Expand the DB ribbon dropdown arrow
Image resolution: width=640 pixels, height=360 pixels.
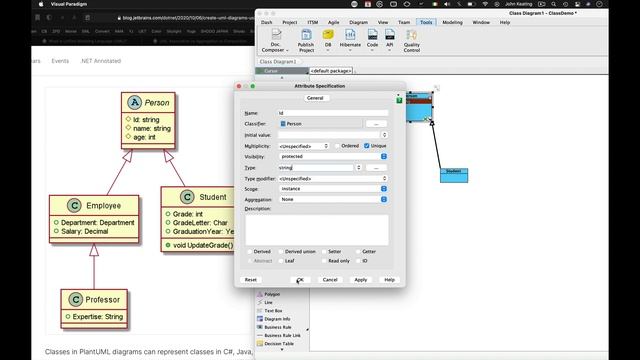coord(328,50)
